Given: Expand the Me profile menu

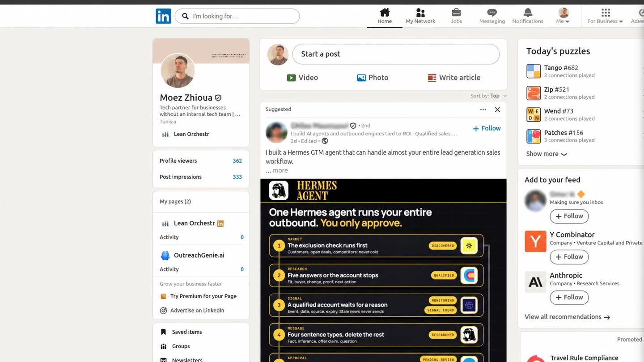Looking at the screenshot, I should 563,16.
